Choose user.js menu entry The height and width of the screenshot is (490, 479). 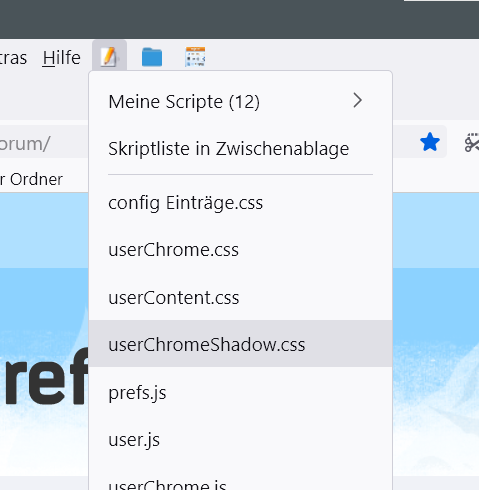(x=240, y=439)
